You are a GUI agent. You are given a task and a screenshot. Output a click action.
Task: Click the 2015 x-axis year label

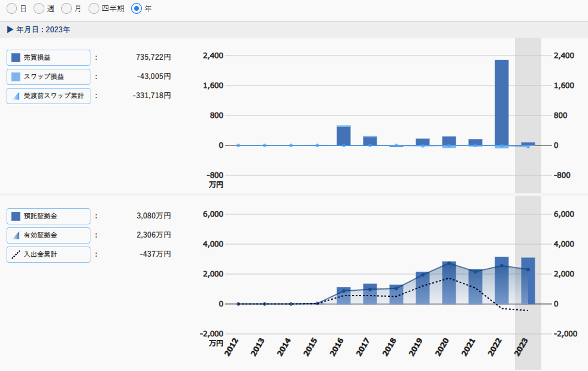point(311,347)
